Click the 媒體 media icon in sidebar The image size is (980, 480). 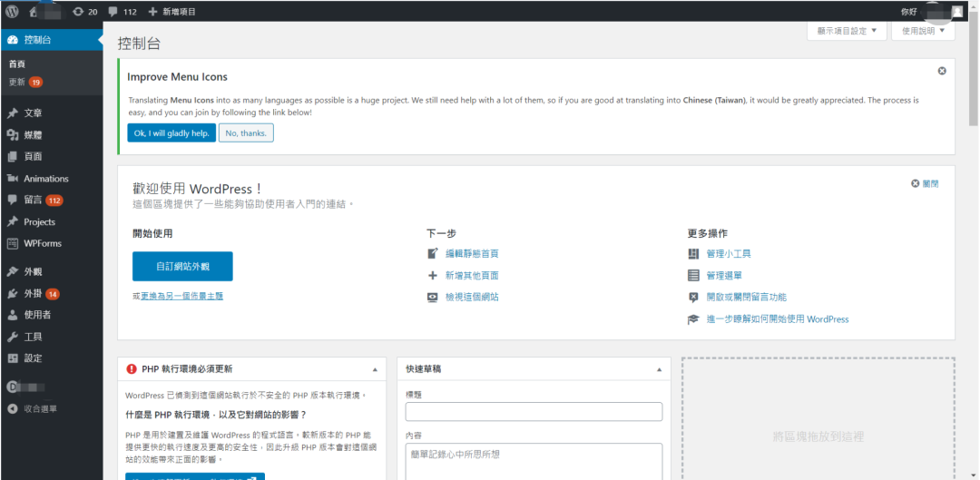[13, 135]
